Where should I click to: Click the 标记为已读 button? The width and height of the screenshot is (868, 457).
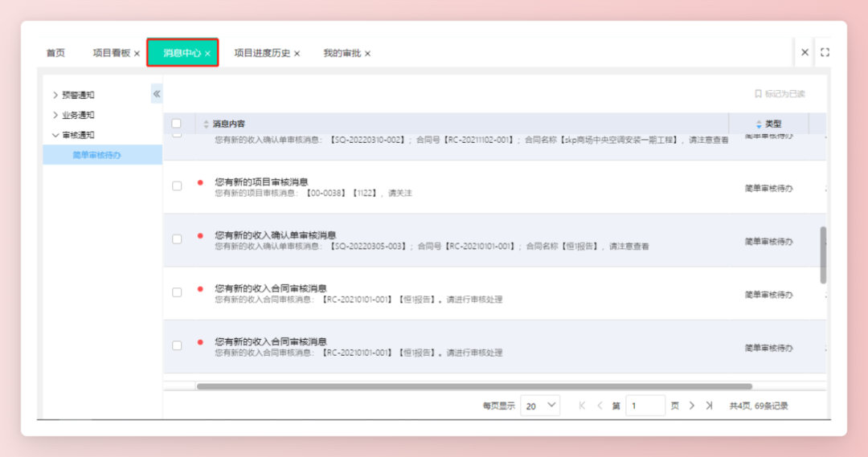click(x=780, y=94)
